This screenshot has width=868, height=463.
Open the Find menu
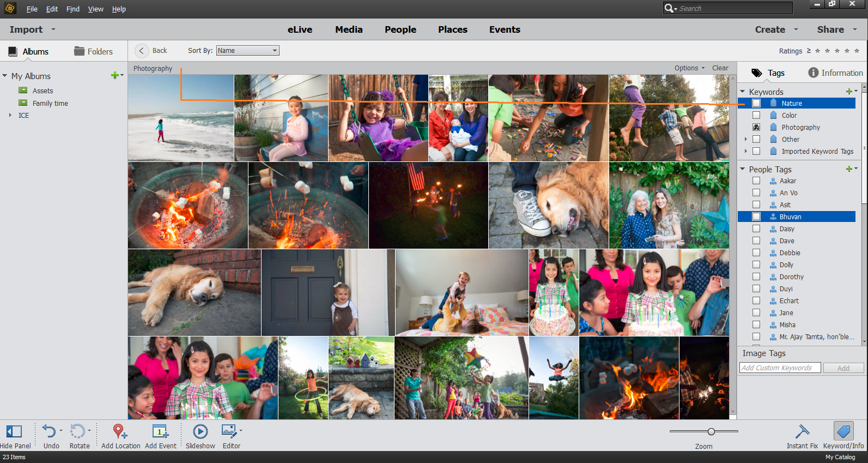(x=72, y=9)
